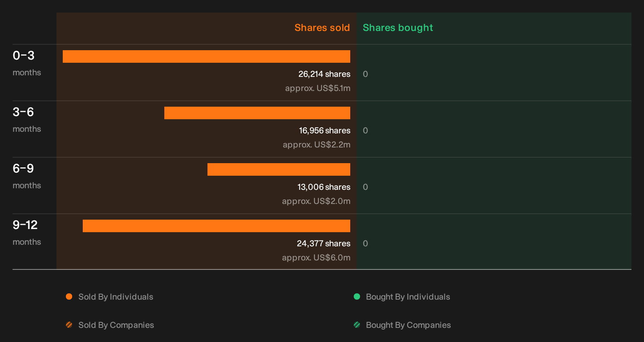The image size is (644, 342).
Task: Click the orange Sold By Individuals legend dot
Action: pos(69,297)
